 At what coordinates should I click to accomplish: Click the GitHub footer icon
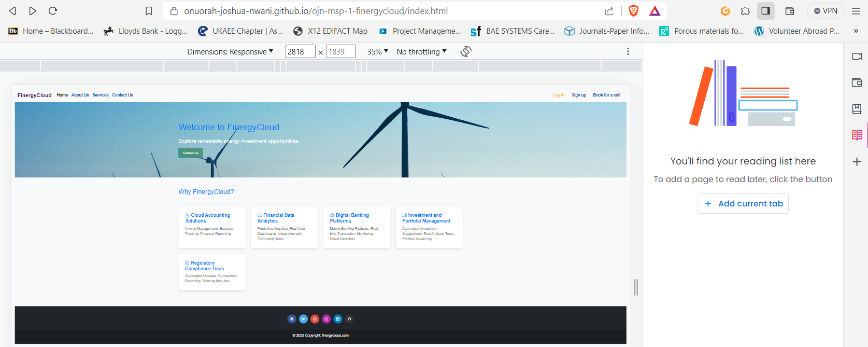tap(349, 319)
